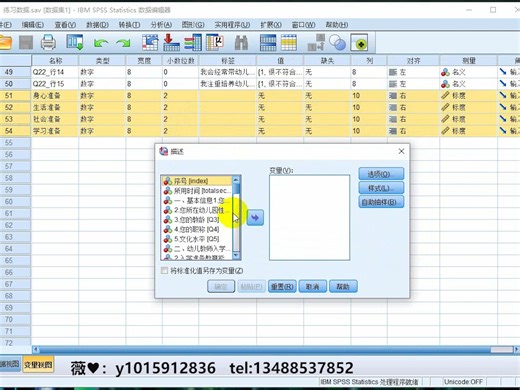Select 所用时间 [totalsec] variable
The height and width of the screenshot is (390, 520).
pyautogui.click(x=197, y=191)
